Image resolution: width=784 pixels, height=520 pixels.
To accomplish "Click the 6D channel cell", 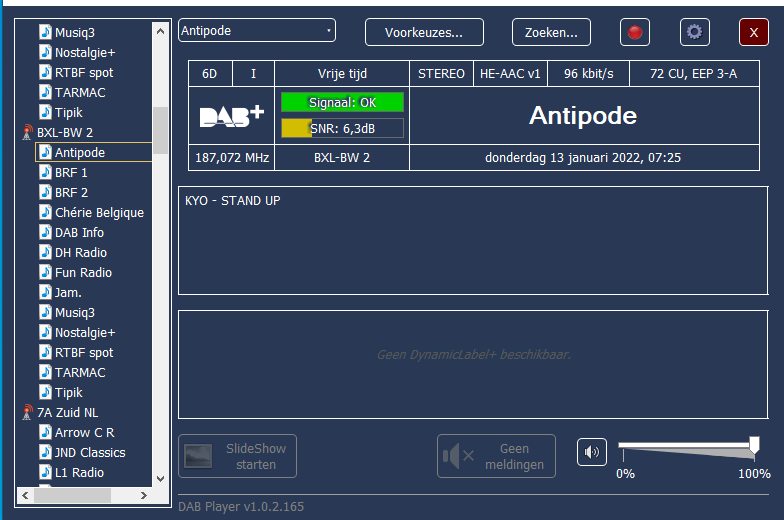I will click(x=210, y=74).
